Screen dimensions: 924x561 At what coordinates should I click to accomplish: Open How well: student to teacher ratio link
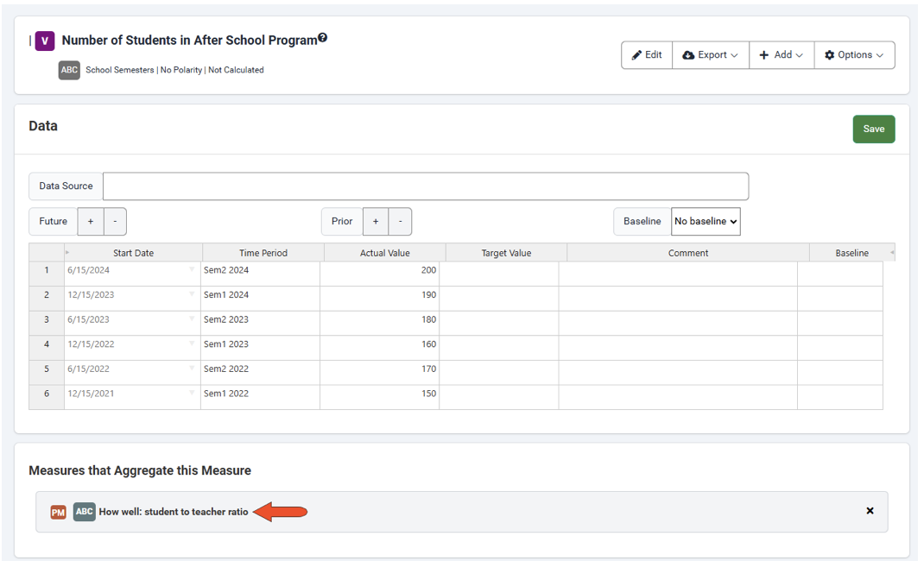[x=174, y=512]
